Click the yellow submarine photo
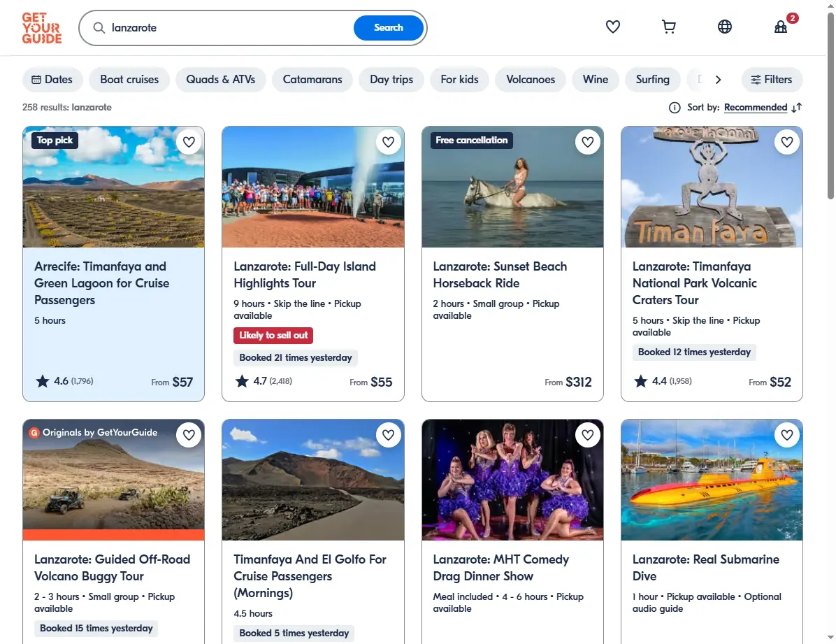The image size is (836, 644). pyautogui.click(x=712, y=480)
